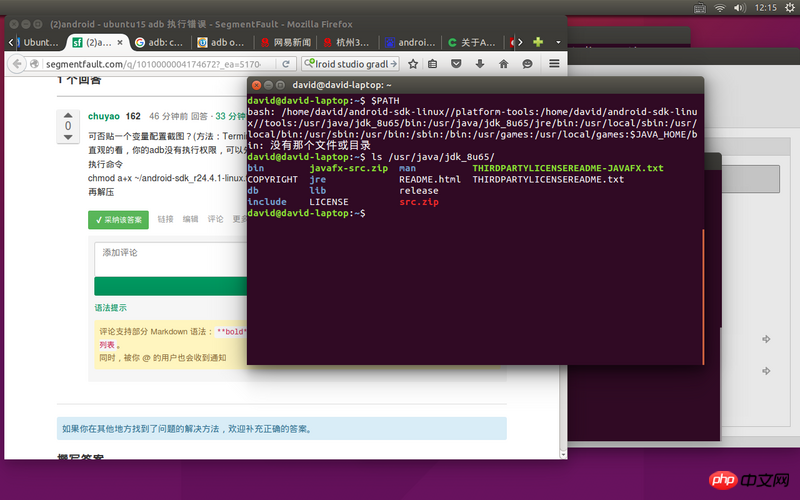Open the Firefox hamburger menu
Image resolution: width=800 pixels, height=500 pixels.
point(554,64)
